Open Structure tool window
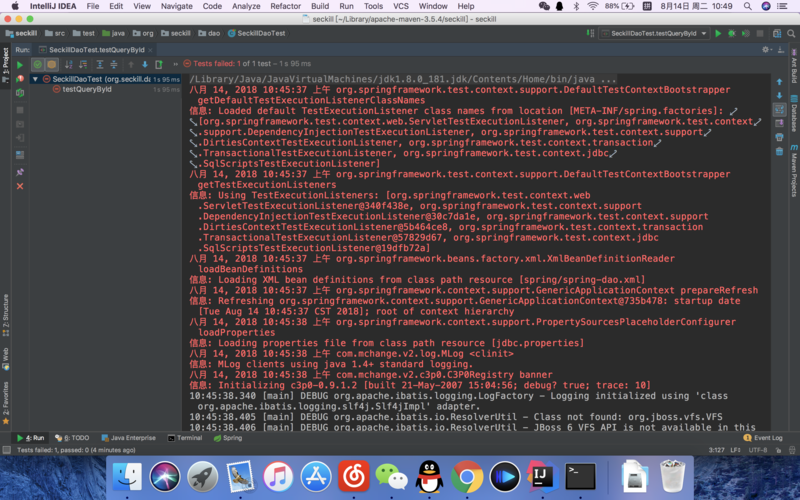Screen dimensions: 800x500 click(6, 315)
